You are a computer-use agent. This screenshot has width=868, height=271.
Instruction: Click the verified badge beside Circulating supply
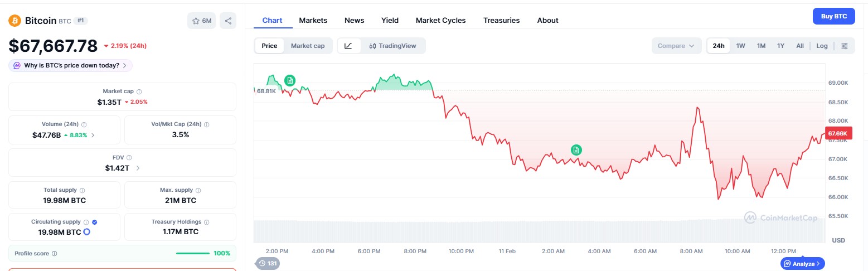(x=94, y=222)
